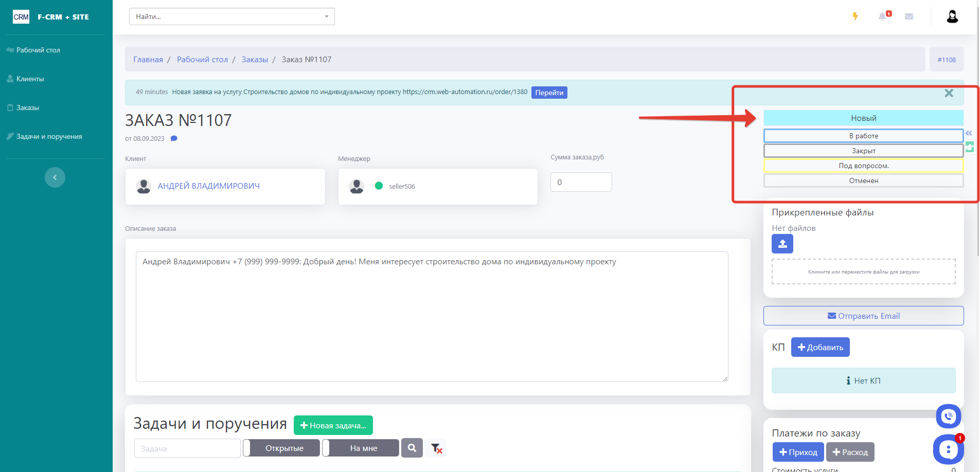Open Задачи и поручения sidebar item
This screenshot has height=472, width=980.
49,136
